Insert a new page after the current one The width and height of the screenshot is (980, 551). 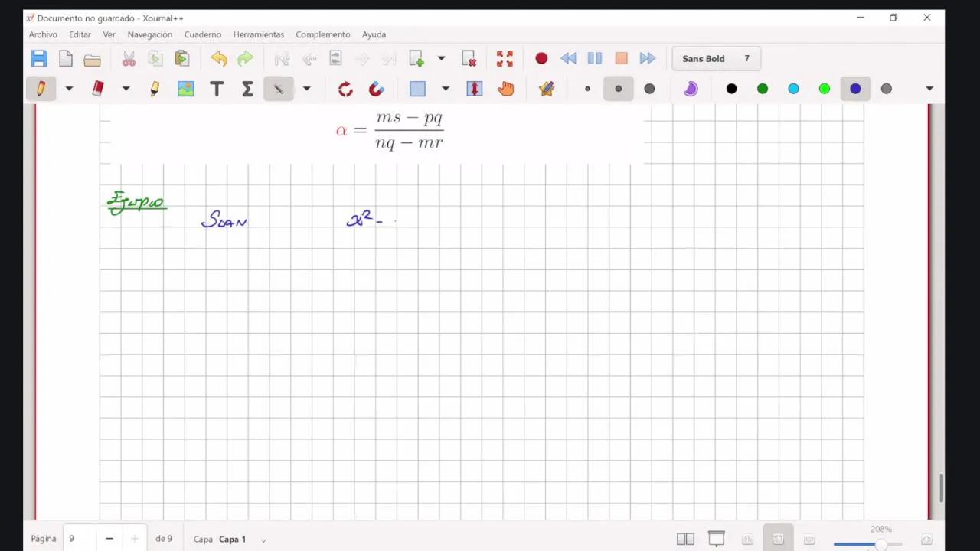coord(416,59)
